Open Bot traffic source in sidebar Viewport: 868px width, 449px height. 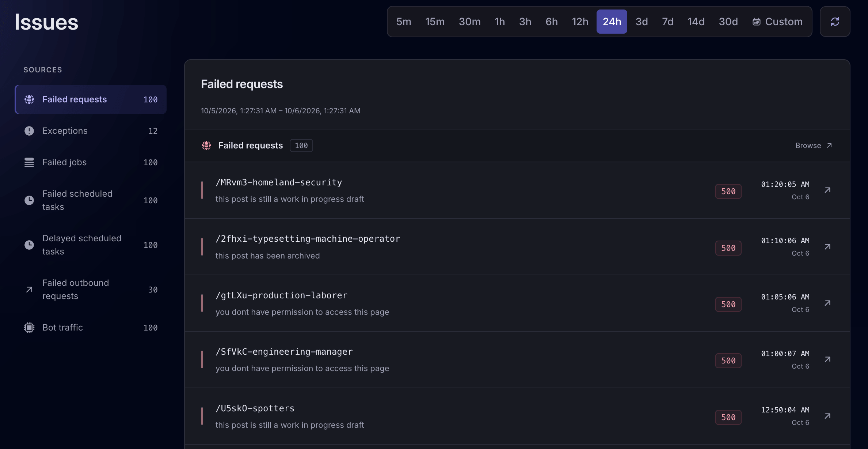[91, 328]
